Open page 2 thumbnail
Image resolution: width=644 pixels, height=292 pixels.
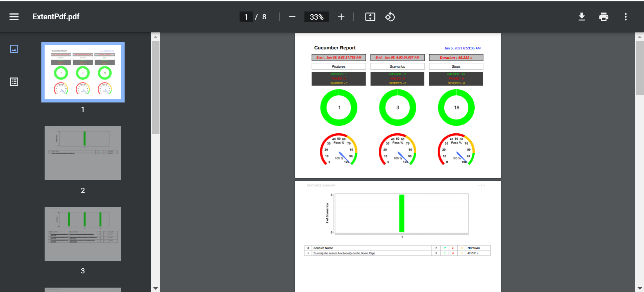[x=83, y=153]
